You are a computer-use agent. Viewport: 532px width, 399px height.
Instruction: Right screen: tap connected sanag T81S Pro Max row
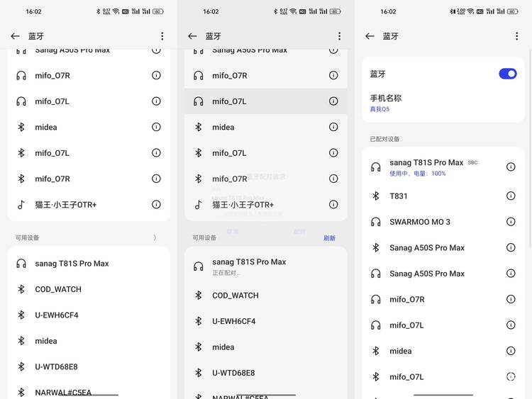click(443, 167)
